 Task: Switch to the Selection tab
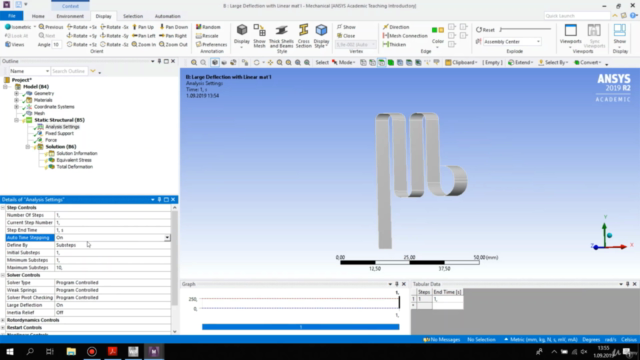pos(133,16)
